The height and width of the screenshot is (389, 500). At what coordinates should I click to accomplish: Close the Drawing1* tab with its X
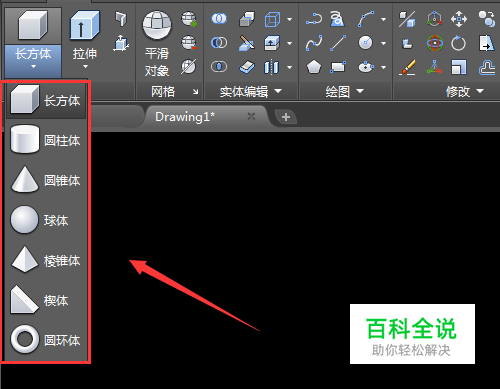(x=251, y=116)
